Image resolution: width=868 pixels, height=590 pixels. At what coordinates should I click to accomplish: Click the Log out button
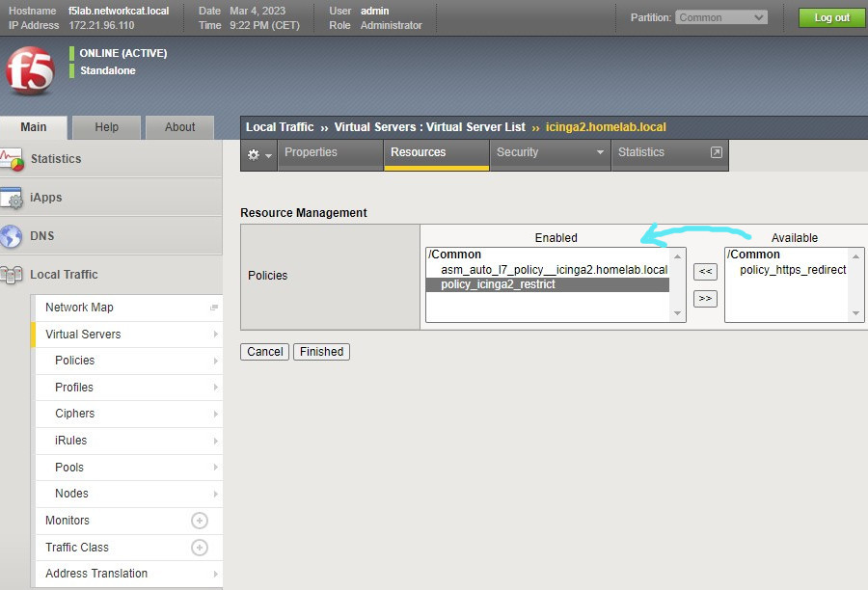pyautogui.click(x=831, y=17)
